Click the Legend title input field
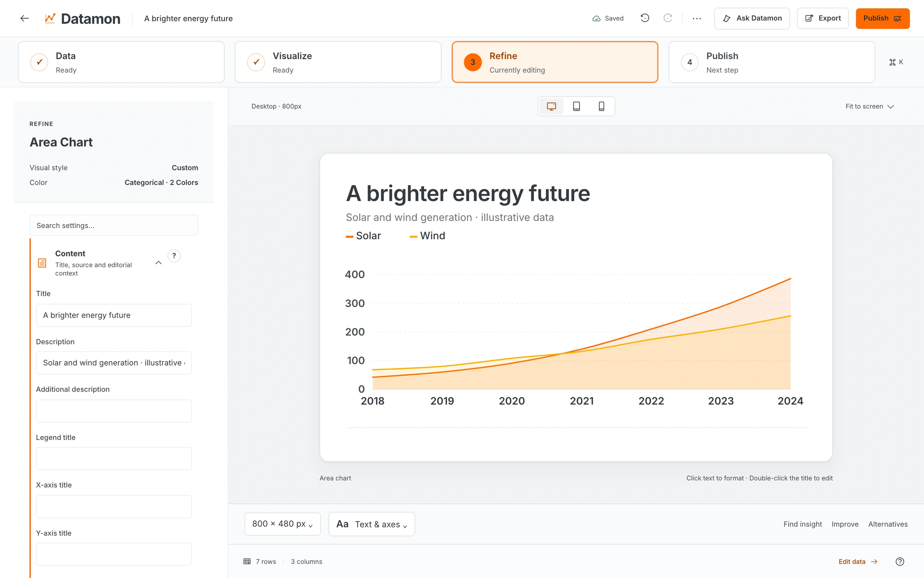 tap(114, 458)
